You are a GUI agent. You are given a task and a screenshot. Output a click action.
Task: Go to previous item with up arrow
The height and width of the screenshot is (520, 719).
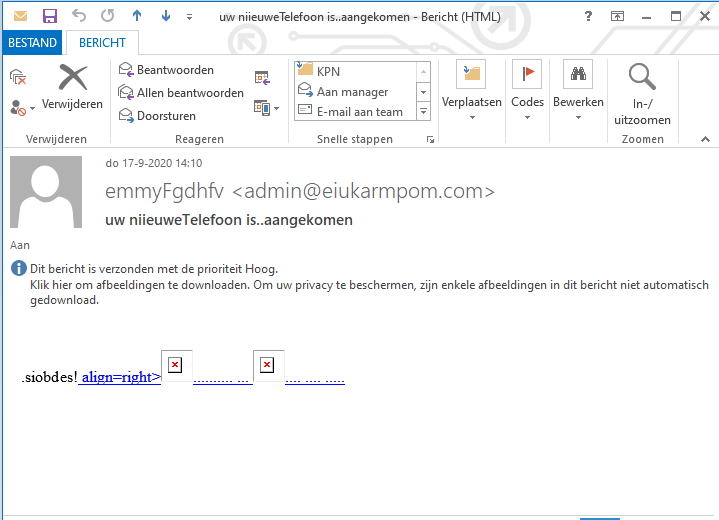click(137, 16)
